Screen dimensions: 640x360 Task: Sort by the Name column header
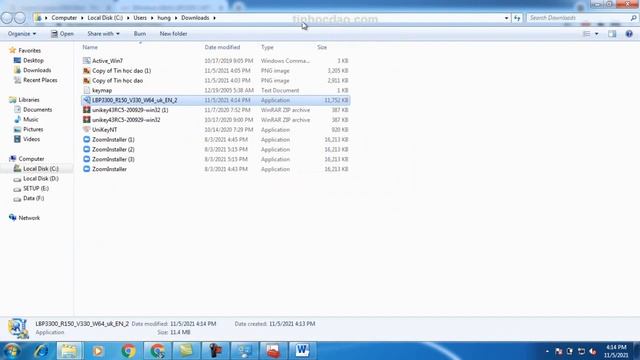[x=90, y=47]
